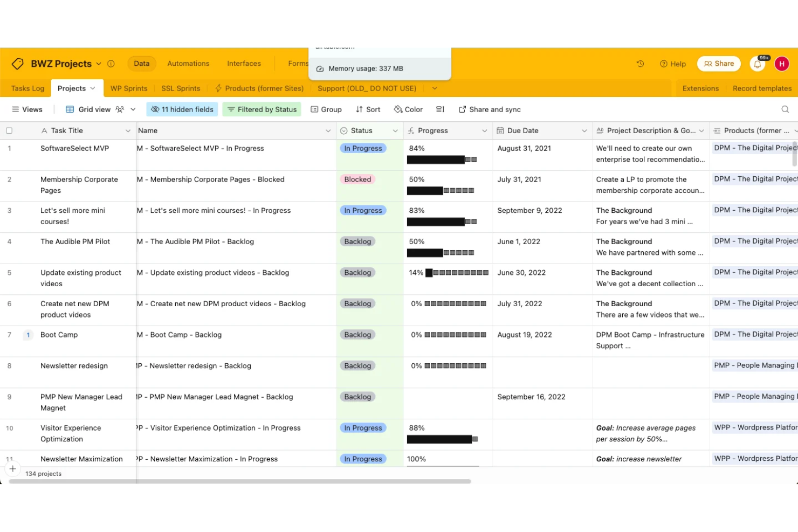Click the row height icon
The image size is (798, 532).
[440, 109]
